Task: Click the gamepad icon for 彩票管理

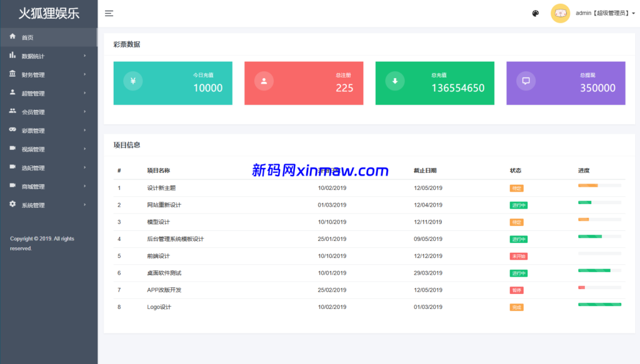Action: [12, 130]
